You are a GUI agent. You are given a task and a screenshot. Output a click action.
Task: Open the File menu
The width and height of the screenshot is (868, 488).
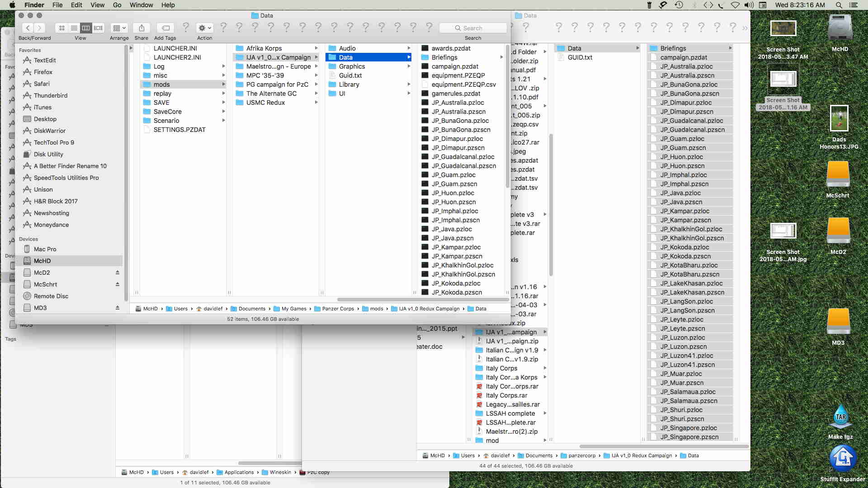click(x=57, y=5)
